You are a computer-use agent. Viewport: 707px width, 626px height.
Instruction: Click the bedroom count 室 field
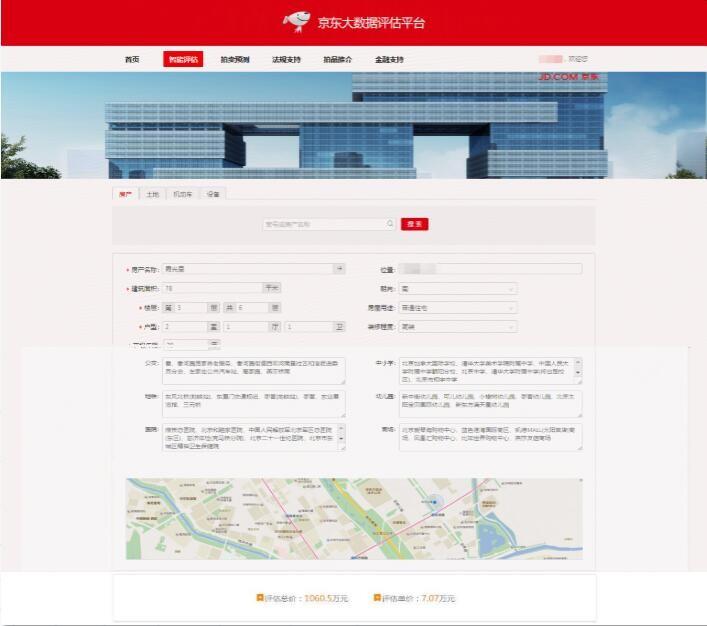(x=185, y=327)
